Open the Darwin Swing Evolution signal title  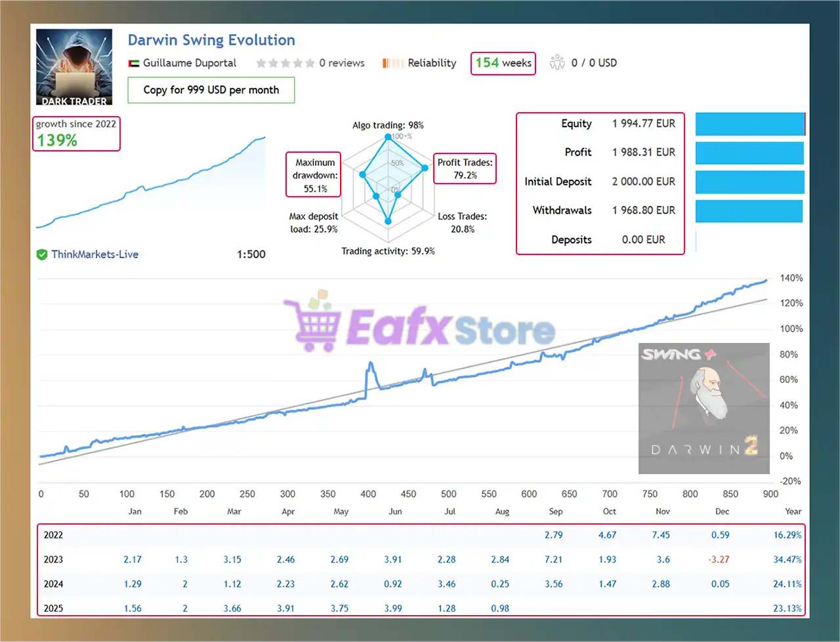click(x=211, y=40)
